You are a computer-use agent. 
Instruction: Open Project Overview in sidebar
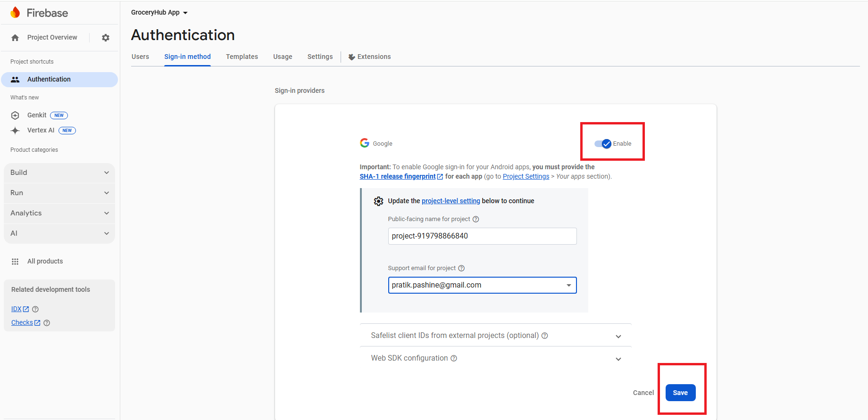pyautogui.click(x=52, y=38)
